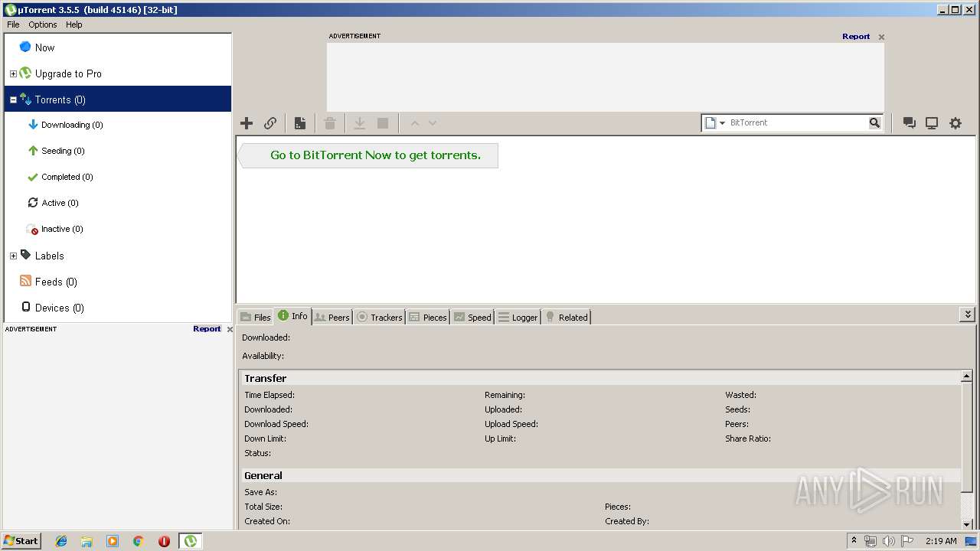Click the Start download arrow icon
Viewport: 980px width, 551px height.
pyautogui.click(x=359, y=123)
